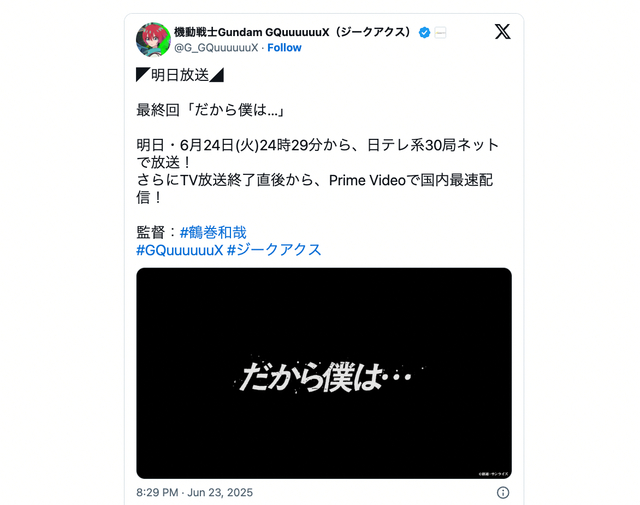Open the 機動戦士Gundam GQuuuuuuX display name
Screen dimensions: 640x505
pyautogui.click(x=292, y=32)
